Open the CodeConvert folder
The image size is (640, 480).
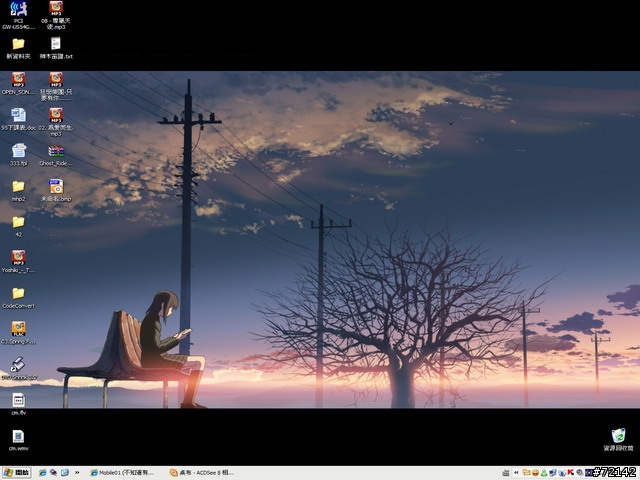tap(18, 293)
